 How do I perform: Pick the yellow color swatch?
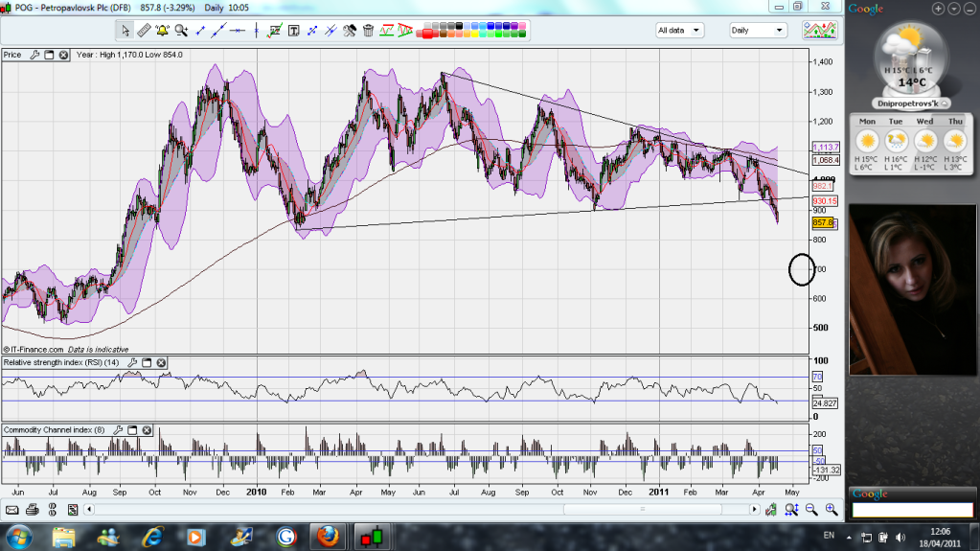[475, 34]
